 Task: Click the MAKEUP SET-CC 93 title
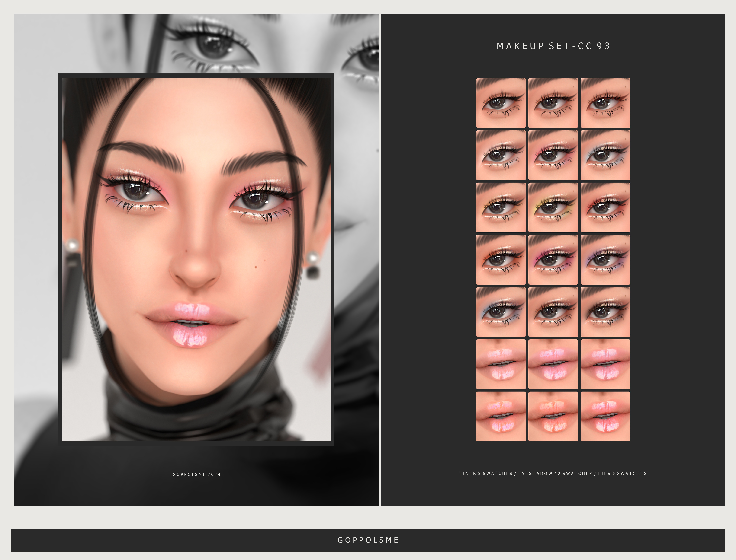(553, 46)
